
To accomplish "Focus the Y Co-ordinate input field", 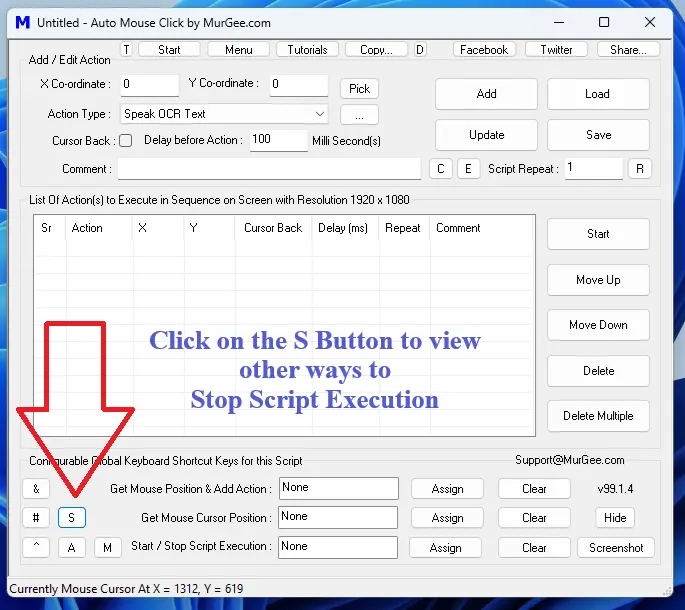I will [x=299, y=84].
